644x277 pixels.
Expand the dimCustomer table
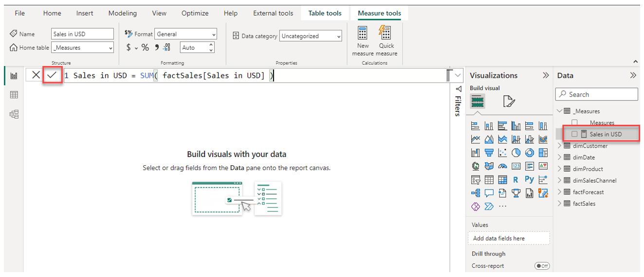coord(560,146)
